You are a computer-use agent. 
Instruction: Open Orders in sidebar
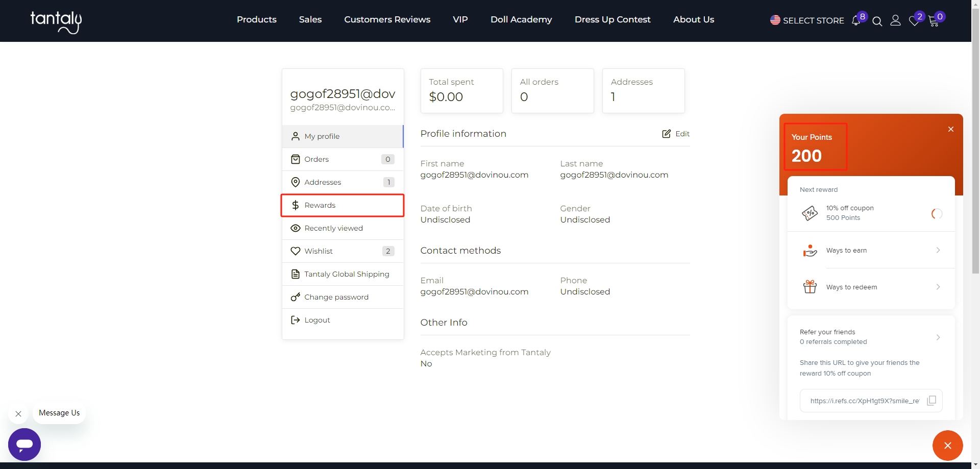coord(342,159)
